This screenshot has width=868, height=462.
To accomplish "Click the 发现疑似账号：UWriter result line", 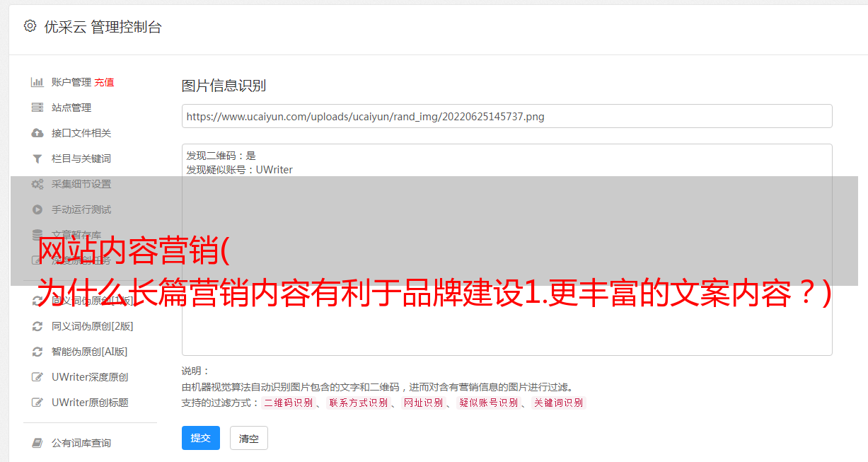I will point(240,170).
